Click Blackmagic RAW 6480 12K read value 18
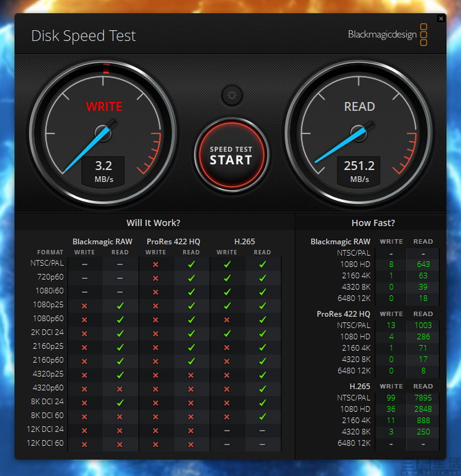The height and width of the screenshot is (476, 461). click(x=423, y=298)
